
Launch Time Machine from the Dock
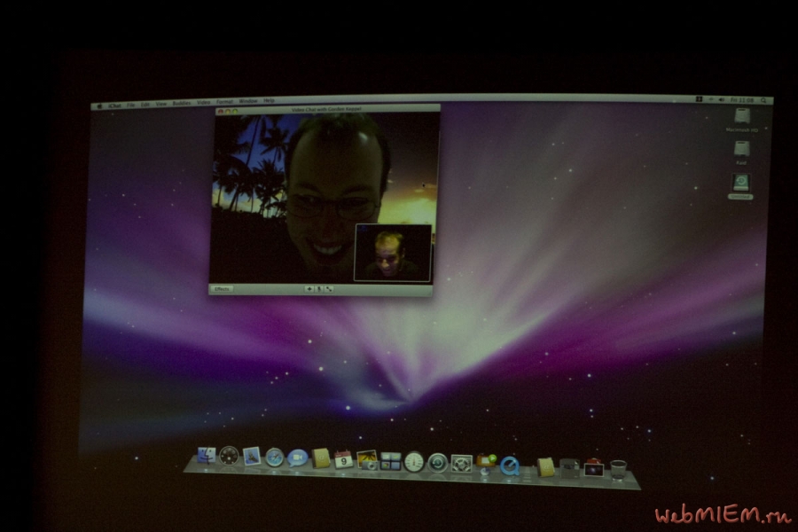click(437, 463)
